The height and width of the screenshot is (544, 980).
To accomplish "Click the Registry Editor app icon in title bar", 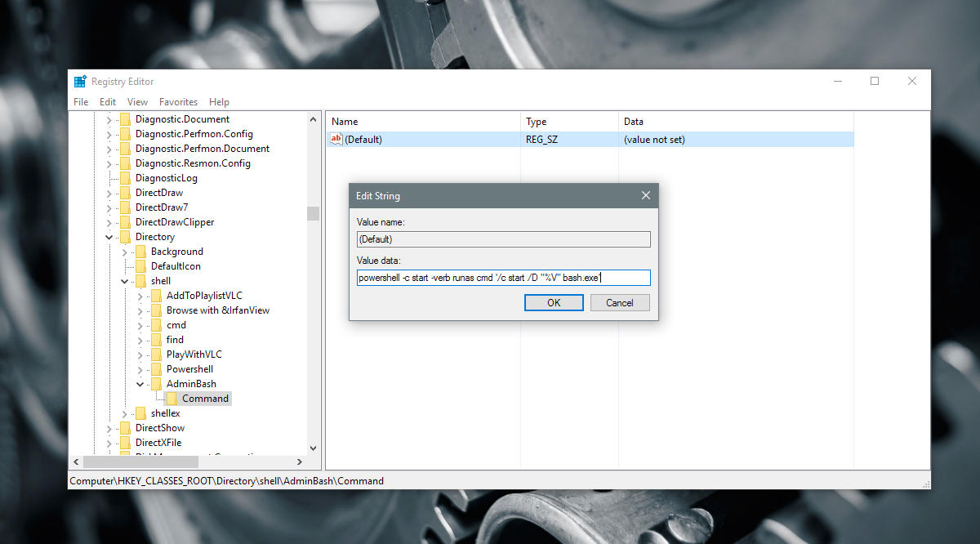I will [80, 82].
